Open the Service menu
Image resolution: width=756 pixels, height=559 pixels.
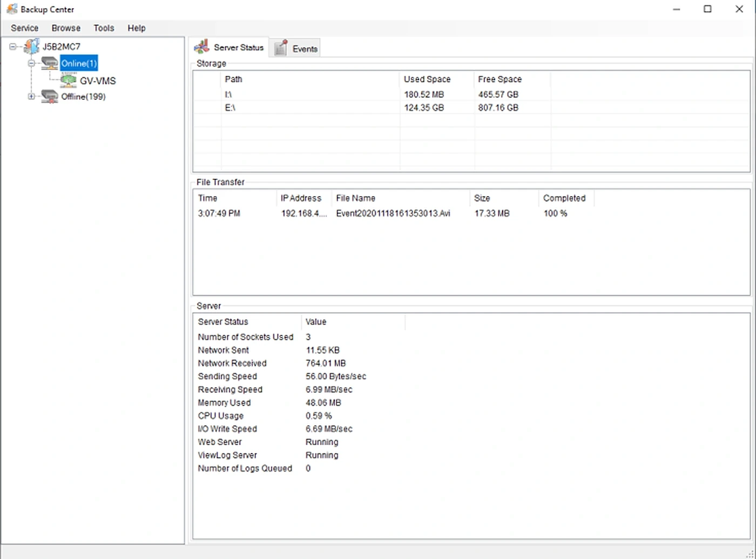click(x=24, y=28)
